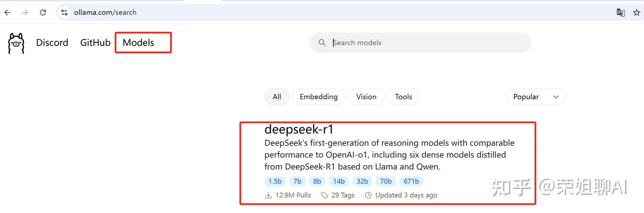This screenshot has width=644, height=213.
Task: Click the translate page icon
Action: click(x=621, y=13)
